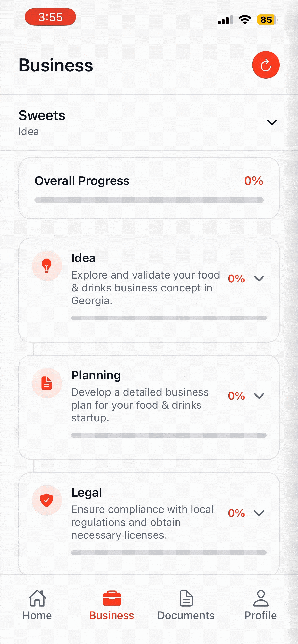
Task: Click the Legal shield icon
Action: pos(47,500)
